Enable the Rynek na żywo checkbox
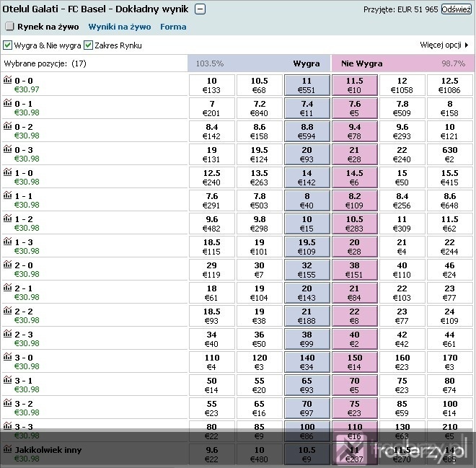476x468 pixels. 9,27
